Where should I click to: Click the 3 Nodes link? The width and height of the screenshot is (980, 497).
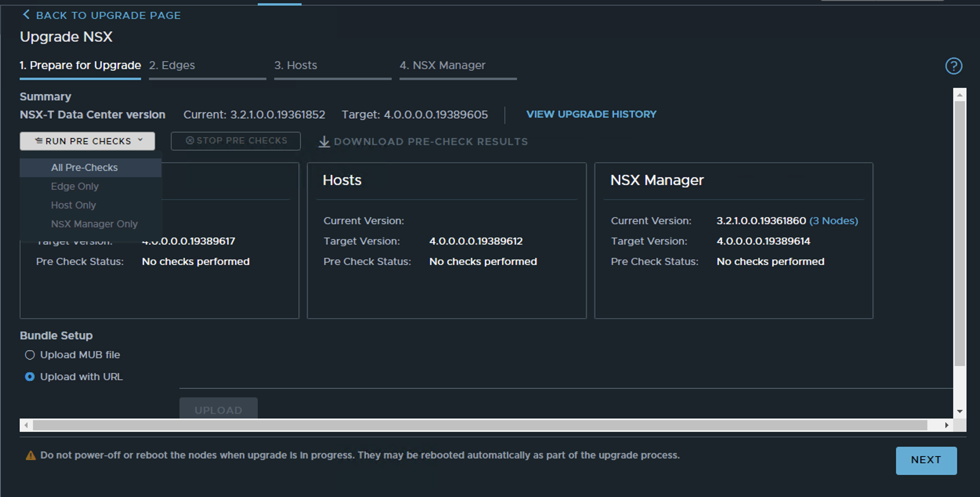pyautogui.click(x=834, y=221)
